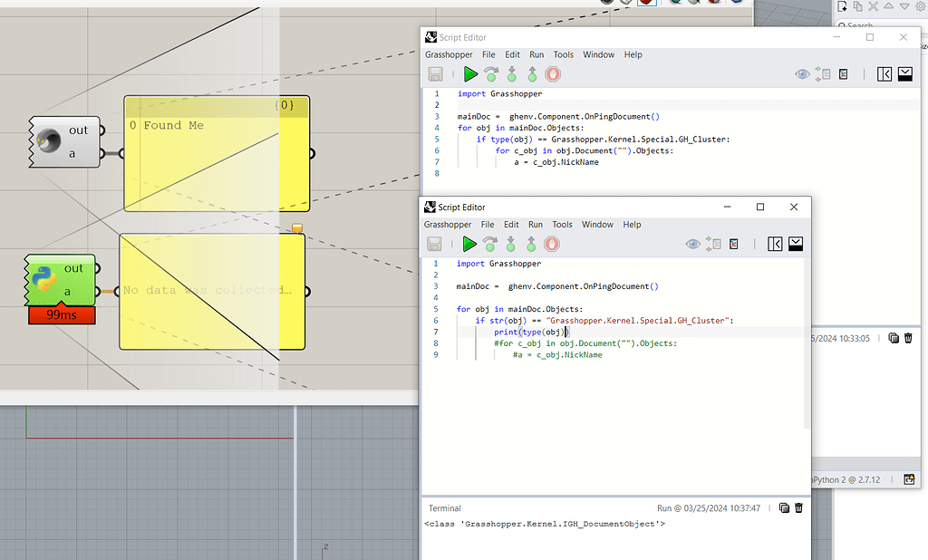Open Run menu in front Script Editor

[536, 225]
